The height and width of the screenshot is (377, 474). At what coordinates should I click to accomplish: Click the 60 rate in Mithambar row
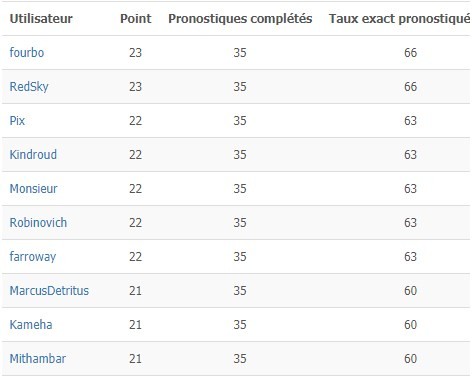tap(410, 359)
